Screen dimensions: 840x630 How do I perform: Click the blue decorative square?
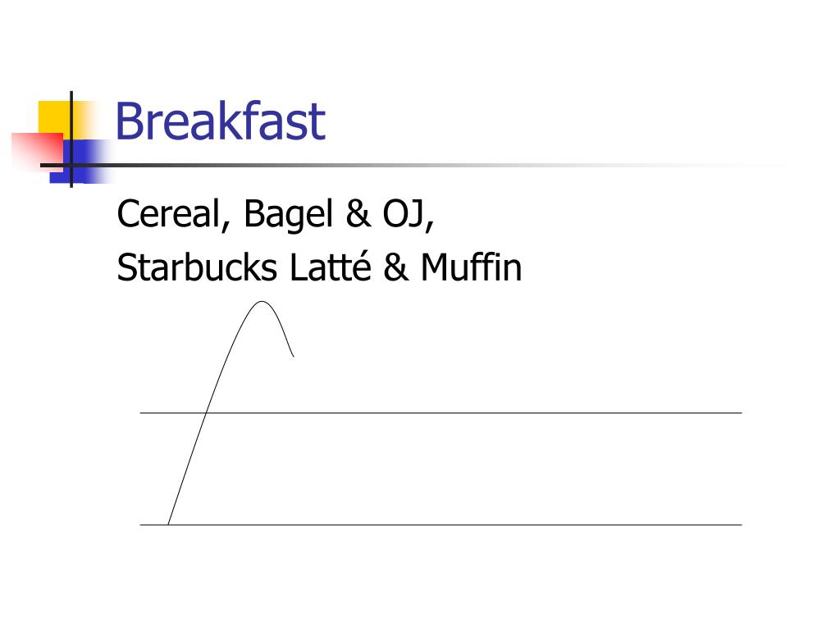tap(80, 161)
